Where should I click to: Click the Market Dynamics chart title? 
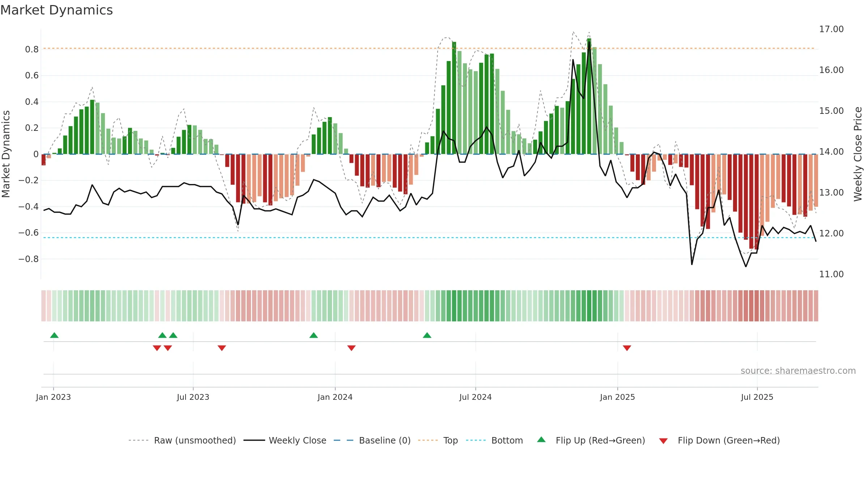(x=57, y=10)
